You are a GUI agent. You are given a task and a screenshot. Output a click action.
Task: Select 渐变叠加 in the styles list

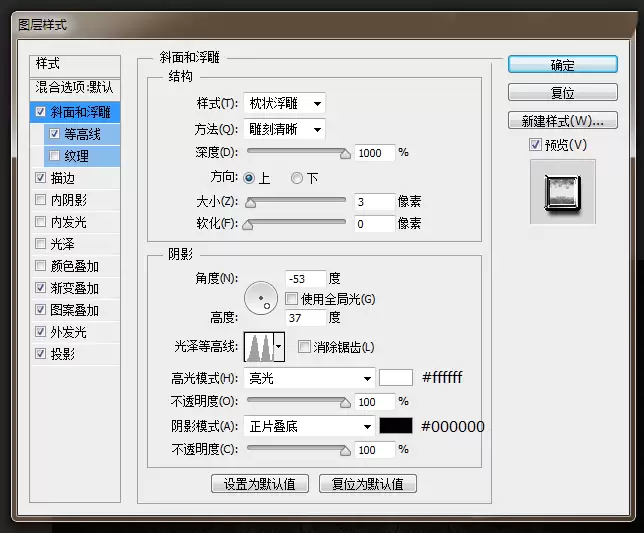pyautogui.click(x=75, y=288)
